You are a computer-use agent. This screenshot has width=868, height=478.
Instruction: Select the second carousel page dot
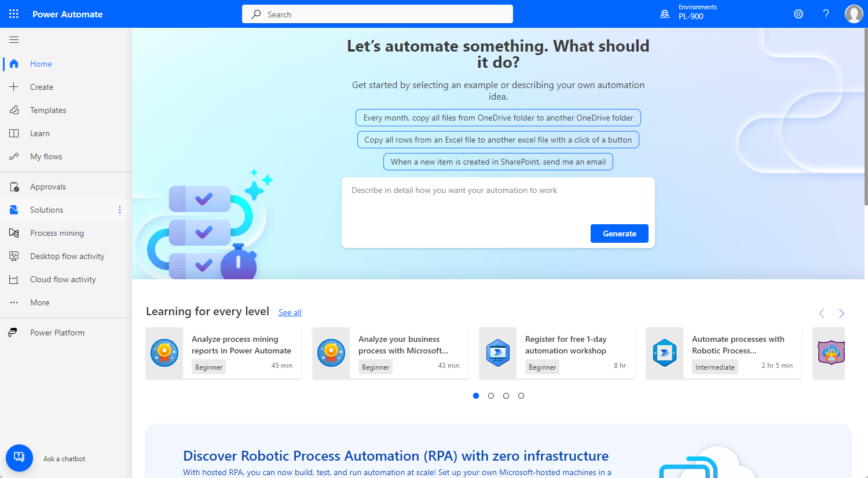click(x=491, y=396)
